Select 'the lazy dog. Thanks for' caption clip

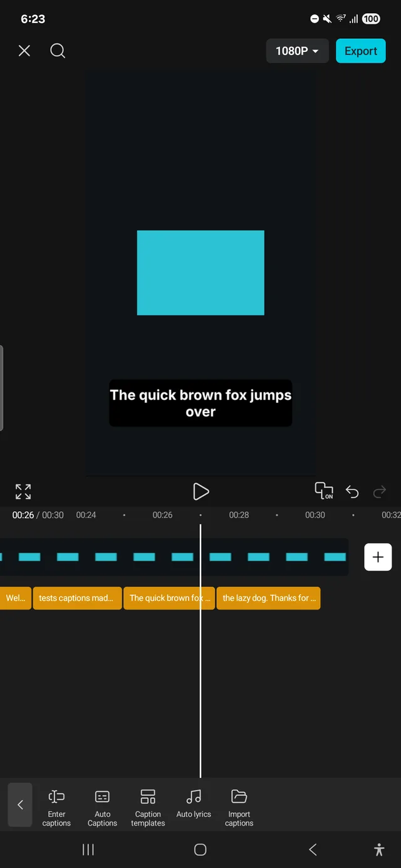268,598
